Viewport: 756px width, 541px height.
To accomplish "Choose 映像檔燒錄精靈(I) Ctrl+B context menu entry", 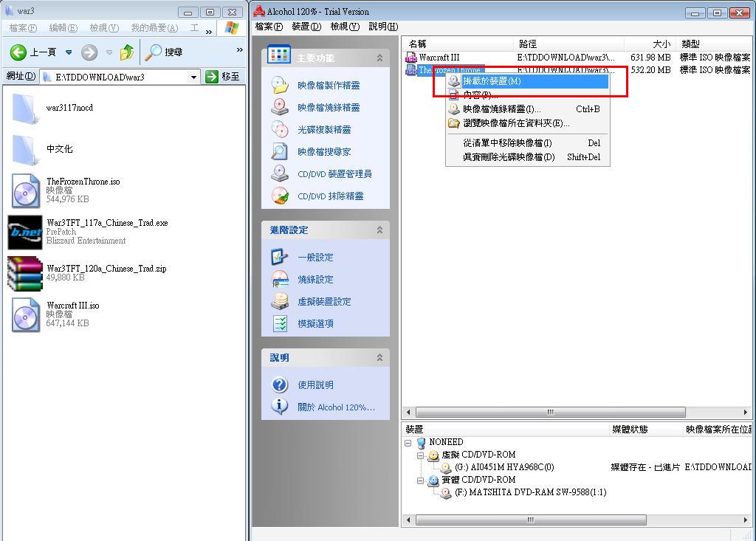I will (x=527, y=109).
